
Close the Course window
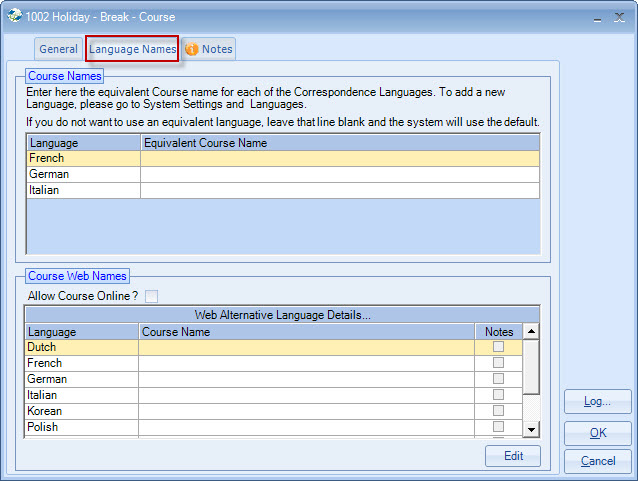point(619,17)
